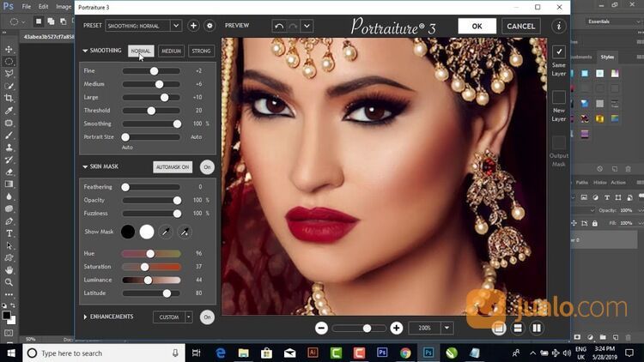Switch to horizontal split preview

[518, 328]
